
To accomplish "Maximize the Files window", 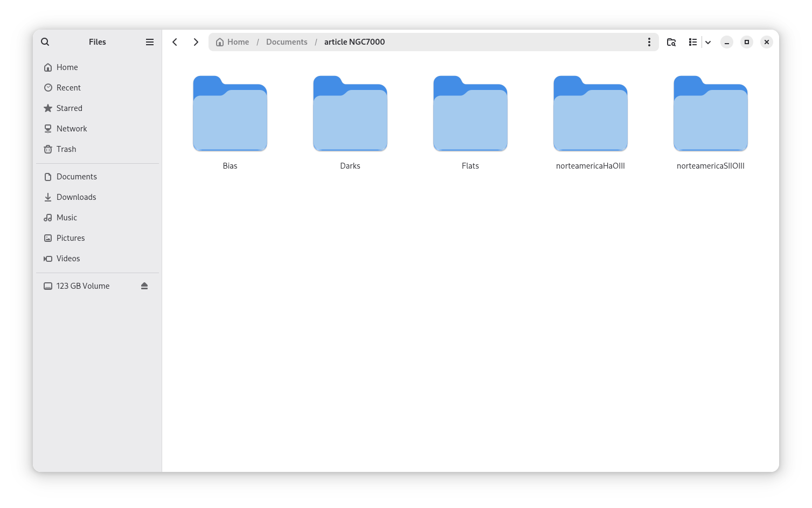I will (x=747, y=42).
